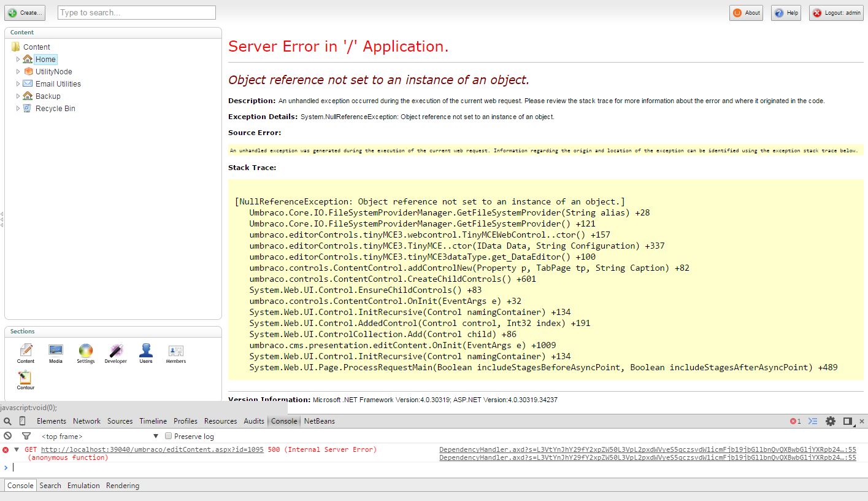Switch to the Resources tab
Screen dimensions: 868x501
click(x=220, y=421)
